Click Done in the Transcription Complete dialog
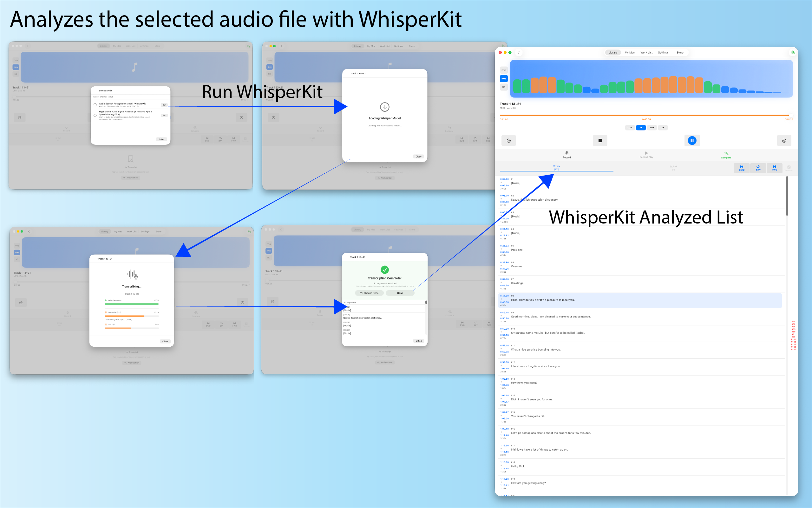 [400, 293]
